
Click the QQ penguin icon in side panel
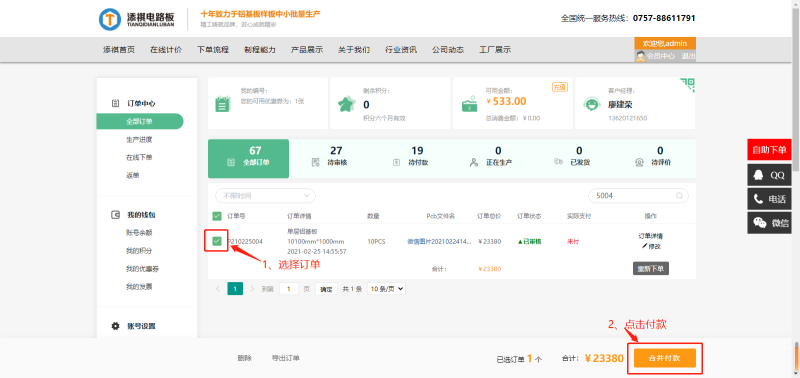[758, 175]
